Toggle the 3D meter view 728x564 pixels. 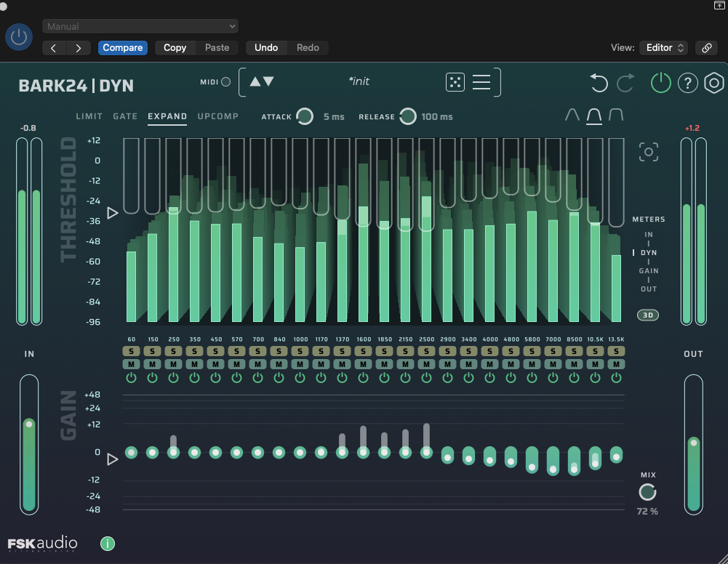[648, 315]
